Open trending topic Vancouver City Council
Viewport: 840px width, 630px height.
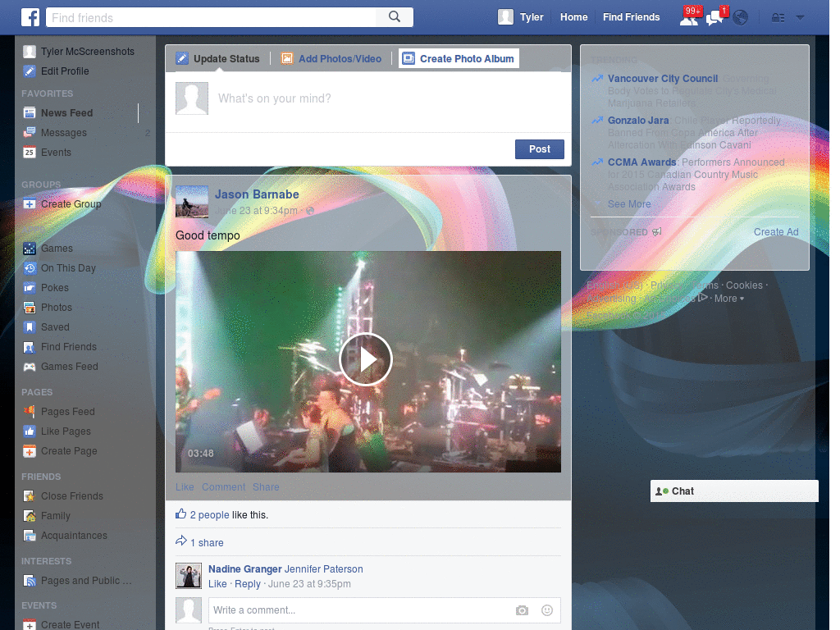coord(663,79)
